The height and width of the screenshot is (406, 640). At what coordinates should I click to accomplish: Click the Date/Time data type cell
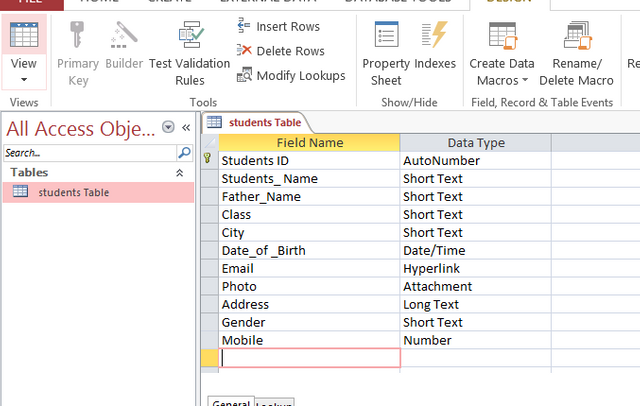476,251
